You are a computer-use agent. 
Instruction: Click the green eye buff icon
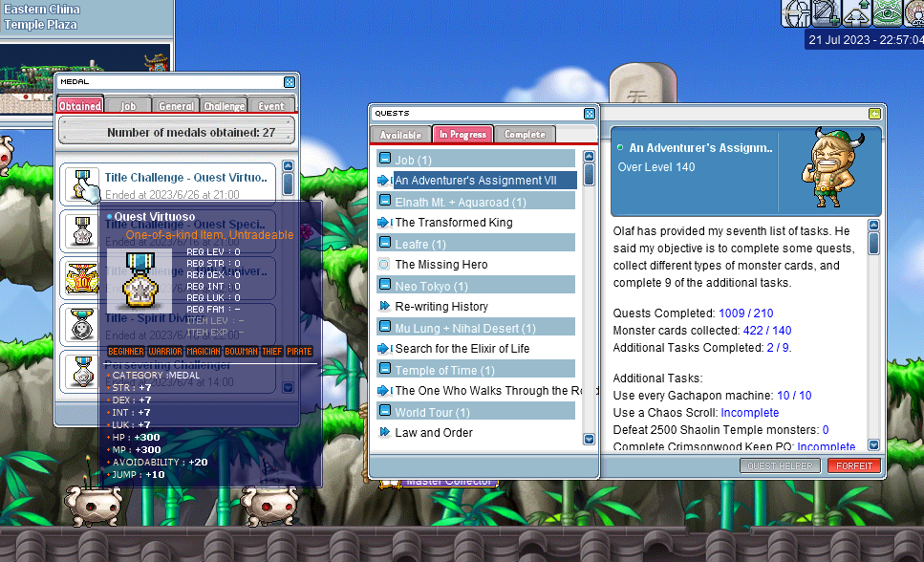[889, 13]
